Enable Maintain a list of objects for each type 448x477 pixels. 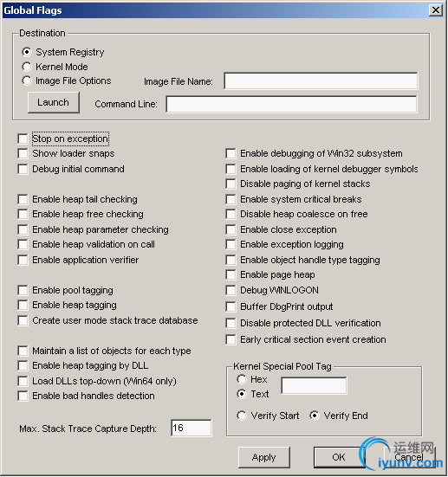pyautogui.click(x=23, y=351)
